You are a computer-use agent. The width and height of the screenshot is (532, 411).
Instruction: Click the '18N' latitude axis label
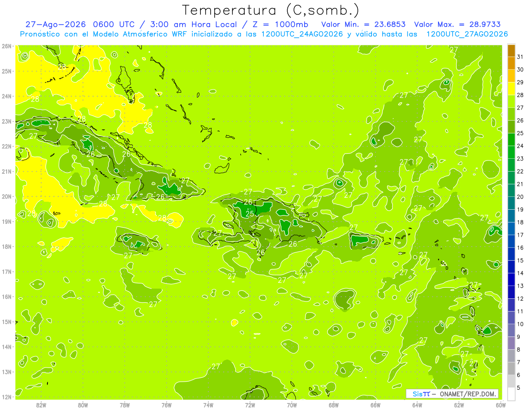point(7,247)
